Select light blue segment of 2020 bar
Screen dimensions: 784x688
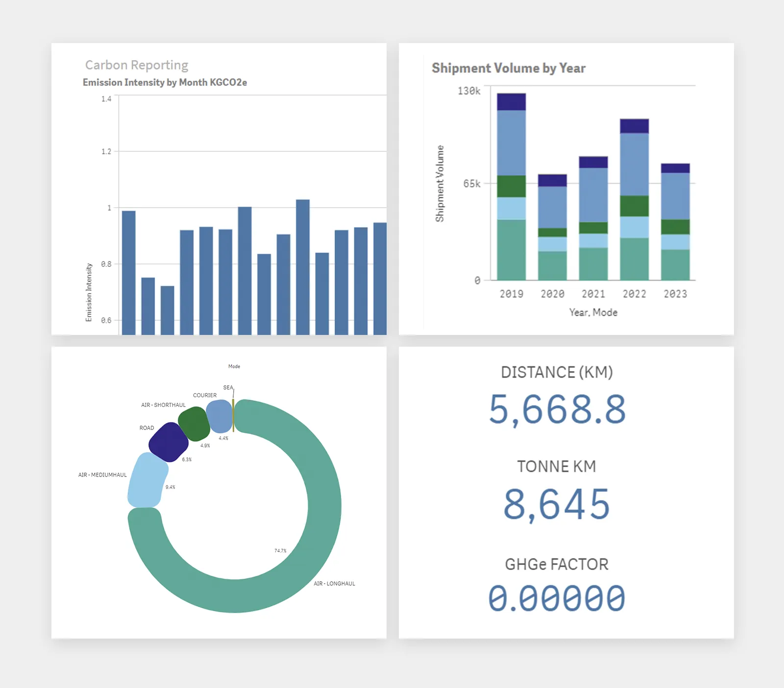[553, 244]
